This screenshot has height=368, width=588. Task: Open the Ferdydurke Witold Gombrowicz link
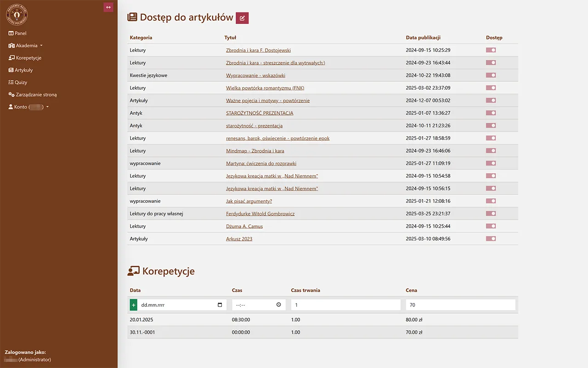tap(260, 213)
